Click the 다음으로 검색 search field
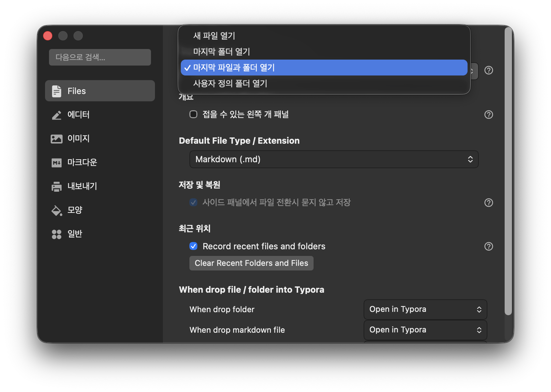Screen dimensions: 551x392 coord(100,57)
